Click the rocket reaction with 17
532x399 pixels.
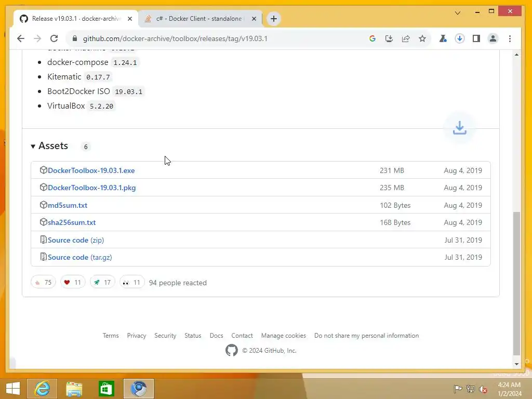[x=102, y=282]
